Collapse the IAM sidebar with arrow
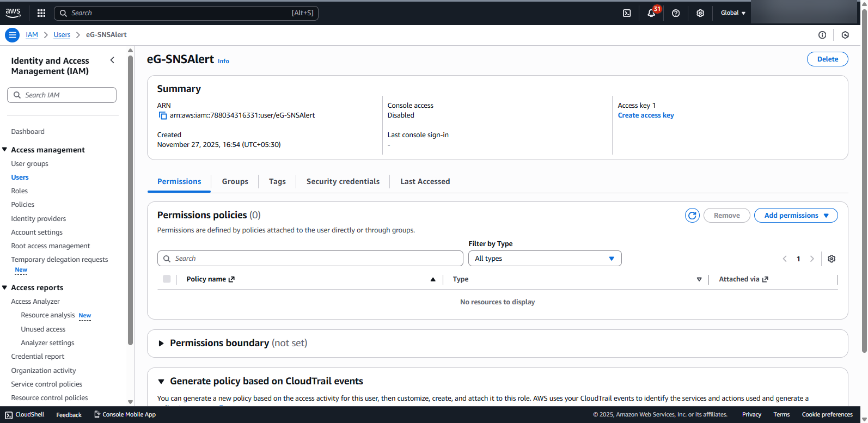The image size is (868, 423). tap(112, 60)
